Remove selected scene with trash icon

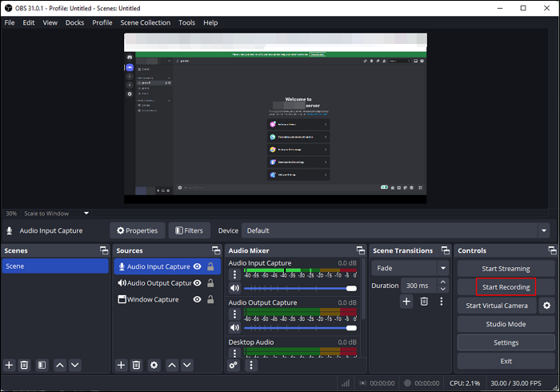[25, 365]
